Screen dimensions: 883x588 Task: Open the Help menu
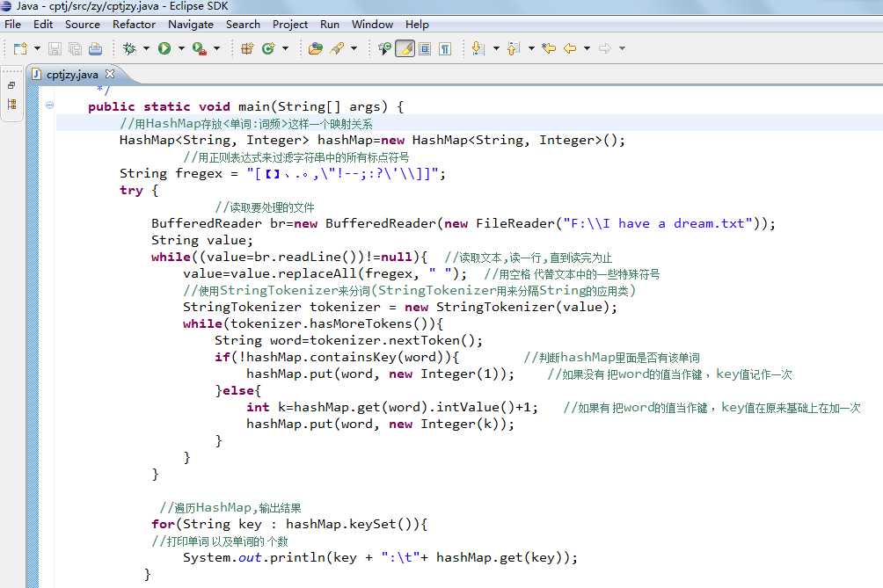click(x=417, y=25)
